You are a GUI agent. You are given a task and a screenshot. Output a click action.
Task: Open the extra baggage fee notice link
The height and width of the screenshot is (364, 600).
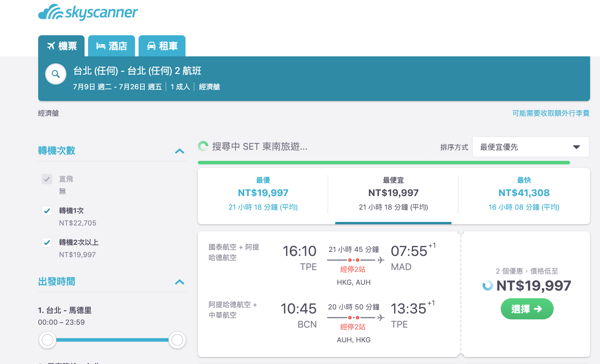(x=551, y=113)
